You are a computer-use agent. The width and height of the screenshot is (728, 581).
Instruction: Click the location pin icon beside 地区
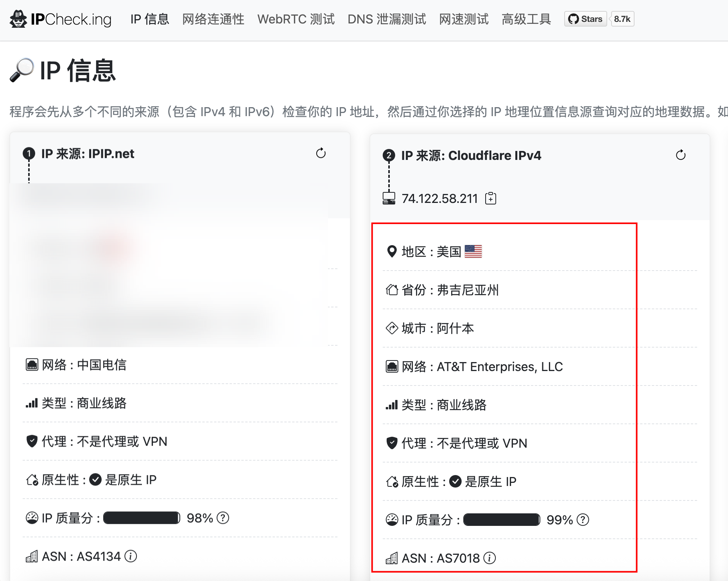[x=391, y=251]
